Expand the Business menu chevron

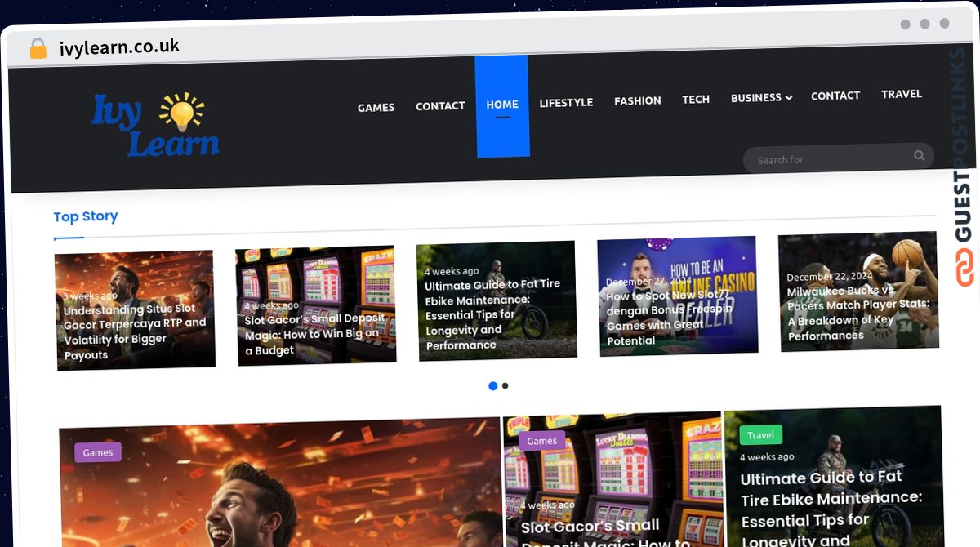pyautogui.click(x=789, y=98)
